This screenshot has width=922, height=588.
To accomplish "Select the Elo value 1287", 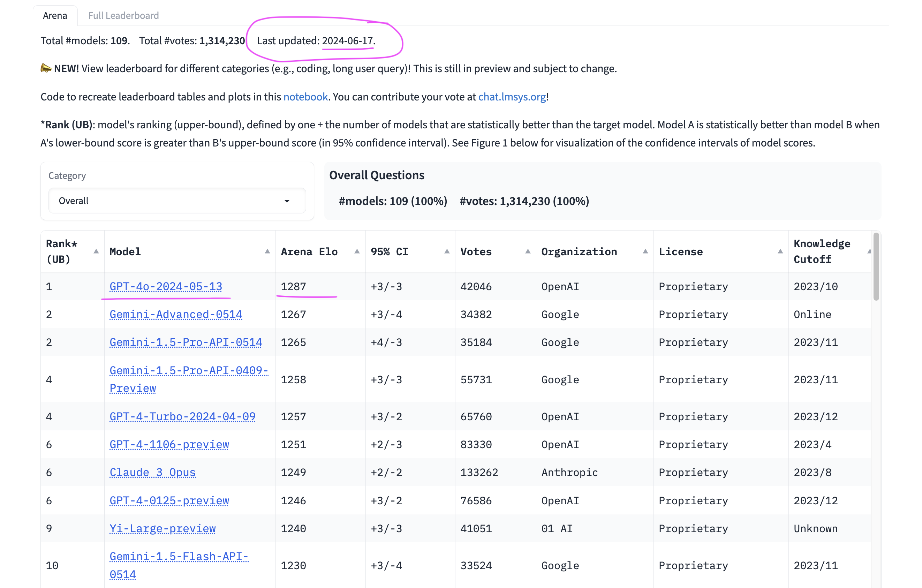I will [293, 286].
